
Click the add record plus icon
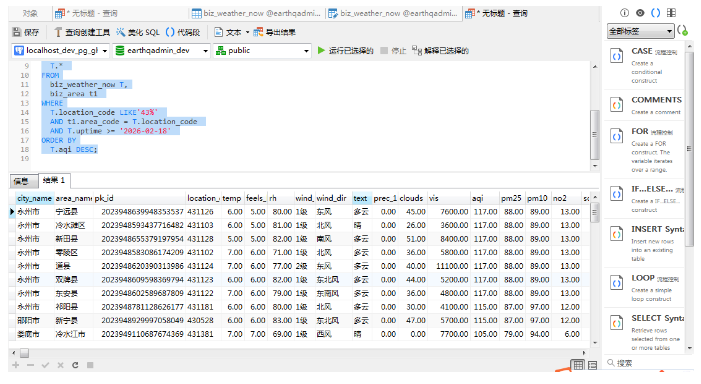[x=16, y=365]
